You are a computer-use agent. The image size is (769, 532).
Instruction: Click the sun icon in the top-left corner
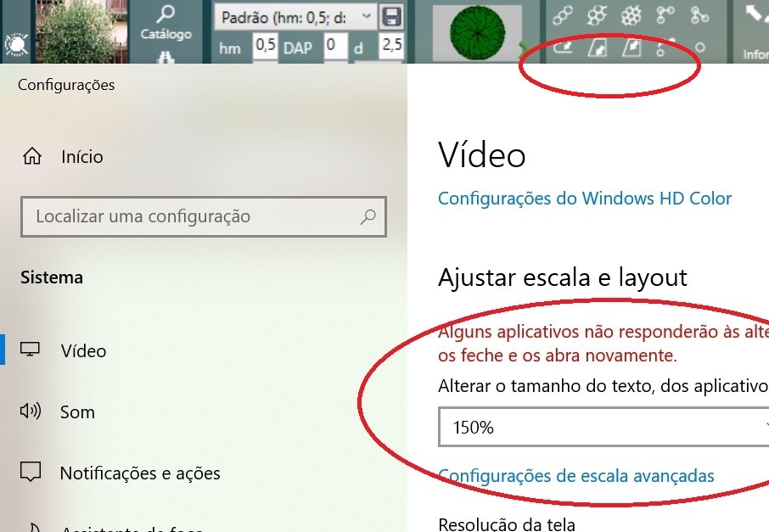14,46
